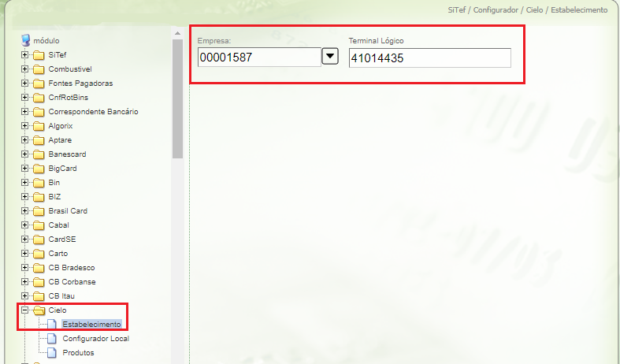Click the tree scrollbar up arrow
The image size is (620, 364).
click(x=177, y=33)
